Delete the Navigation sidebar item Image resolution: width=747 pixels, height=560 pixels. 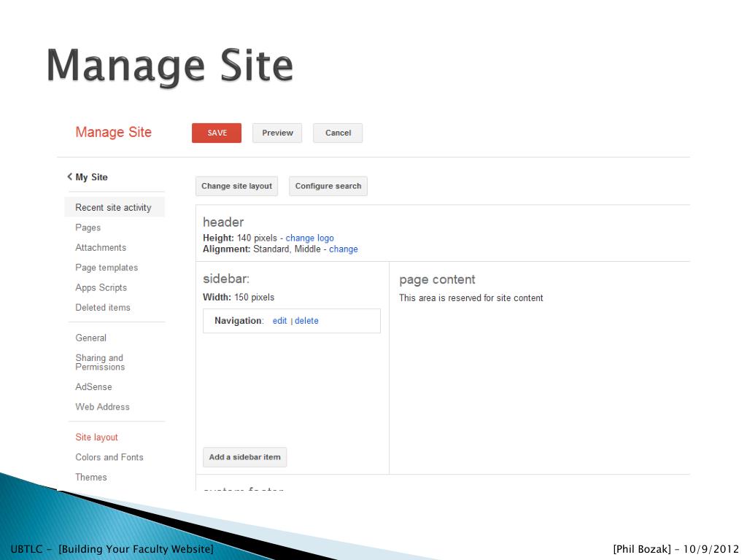pos(306,321)
